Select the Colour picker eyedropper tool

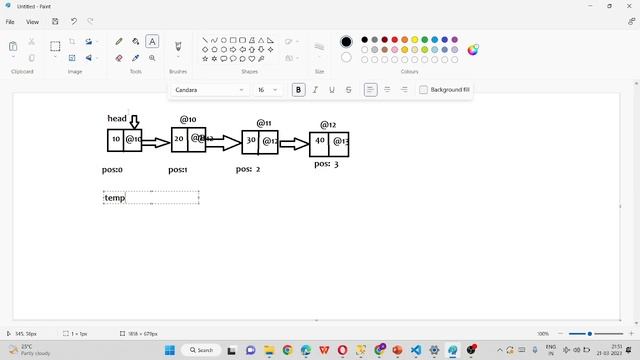tap(136, 58)
